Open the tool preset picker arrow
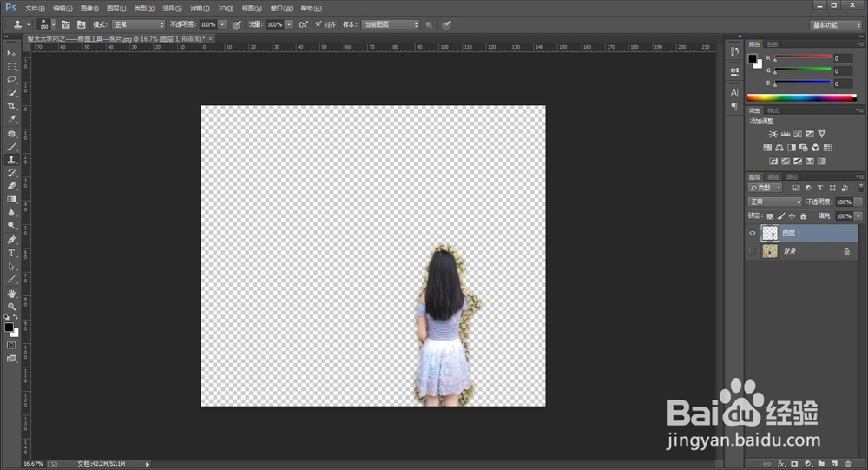This screenshot has width=868, height=470. pyautogui.click(x=29, y=24)
